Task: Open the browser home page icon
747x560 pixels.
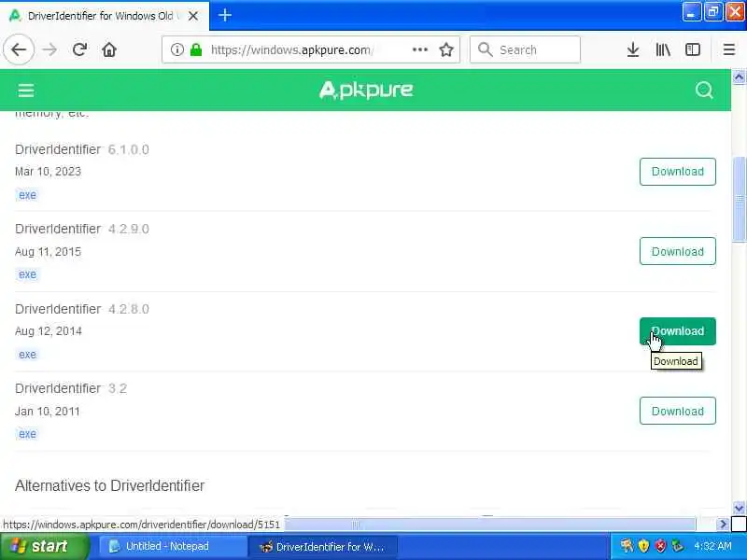Action: coord(109,49)
